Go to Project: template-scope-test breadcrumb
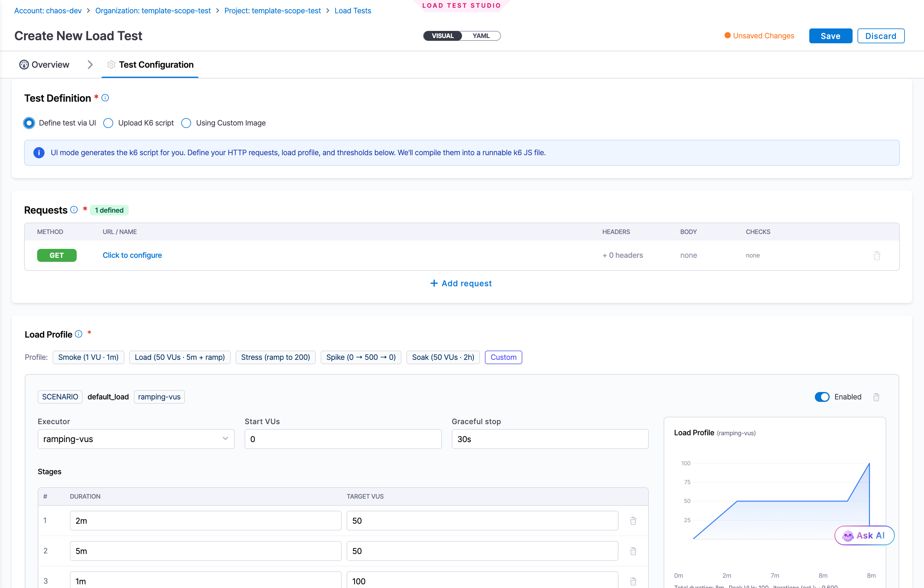924x588 pixels. (272, 11)
